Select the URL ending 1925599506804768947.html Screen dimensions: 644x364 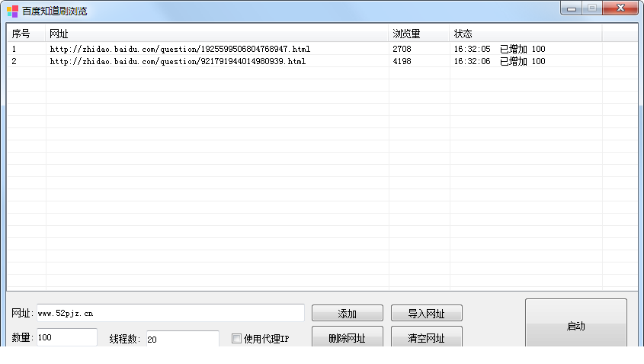(x=180, y=49)
